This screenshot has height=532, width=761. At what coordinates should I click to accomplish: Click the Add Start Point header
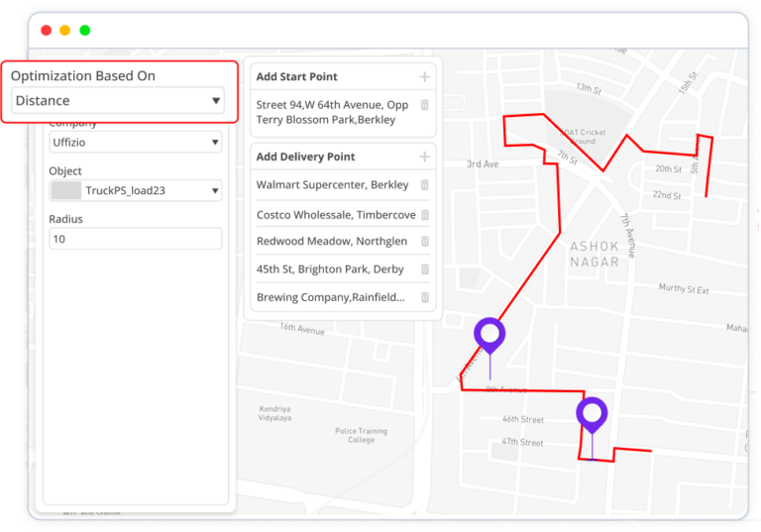click(x=296, y=76)
